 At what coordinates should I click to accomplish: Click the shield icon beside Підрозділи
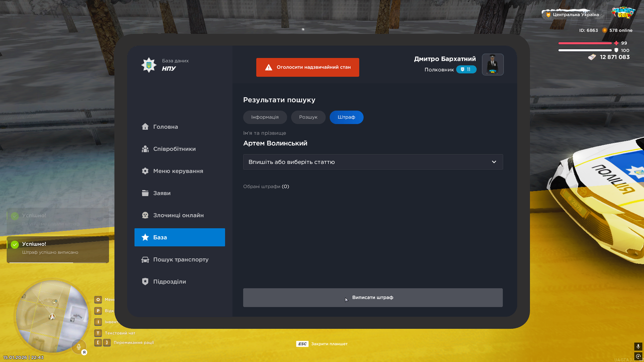click(145, 282)
